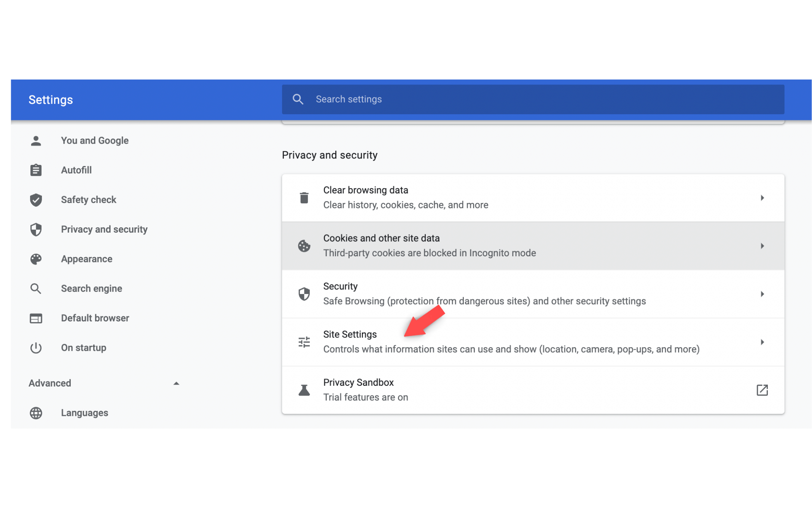This screenshot has height=508, width=812.
Task: Click the Safety check shield icon
Action: tap(36, 200)
